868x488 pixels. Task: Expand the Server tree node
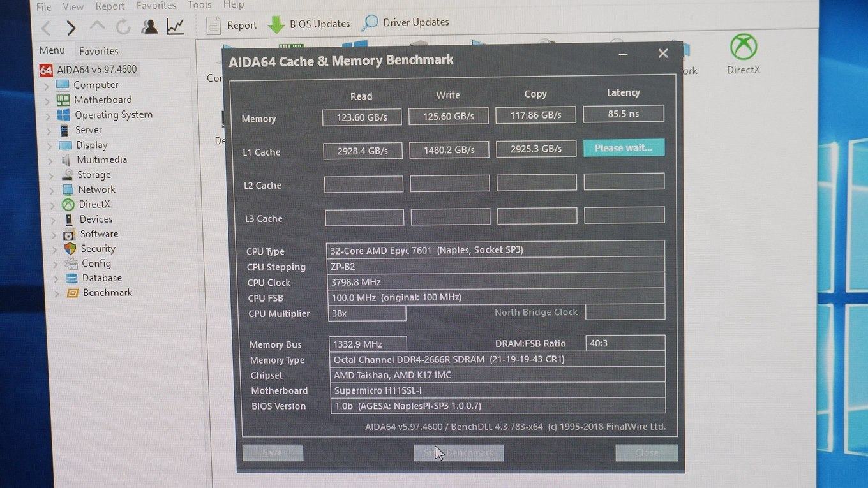coord(49,131)
